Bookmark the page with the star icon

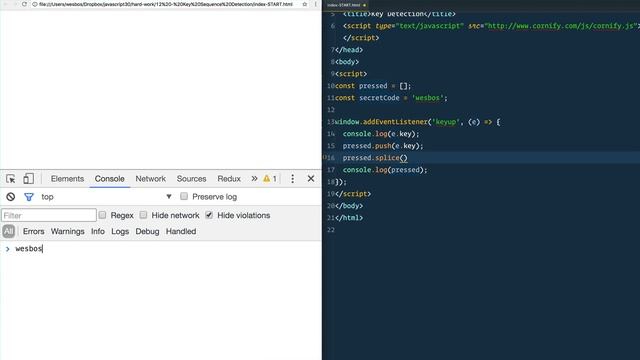click(x=304, y=4)
